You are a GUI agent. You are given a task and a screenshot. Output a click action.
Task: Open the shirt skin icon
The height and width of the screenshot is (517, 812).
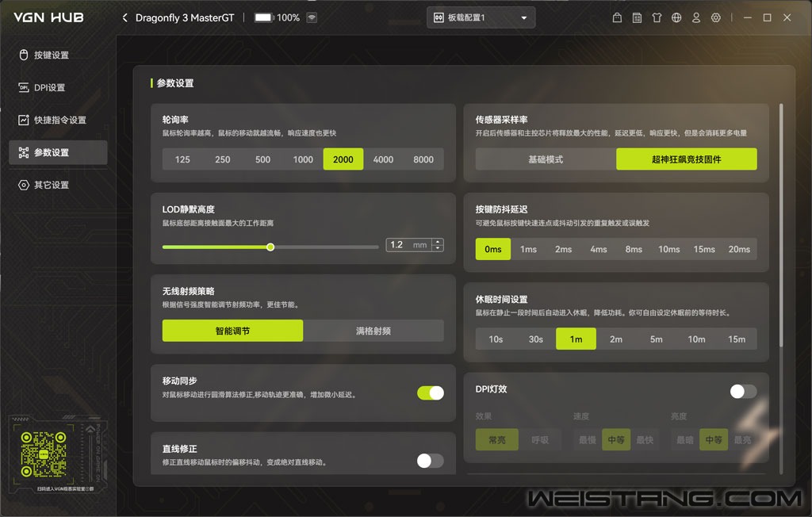[657, 17]
